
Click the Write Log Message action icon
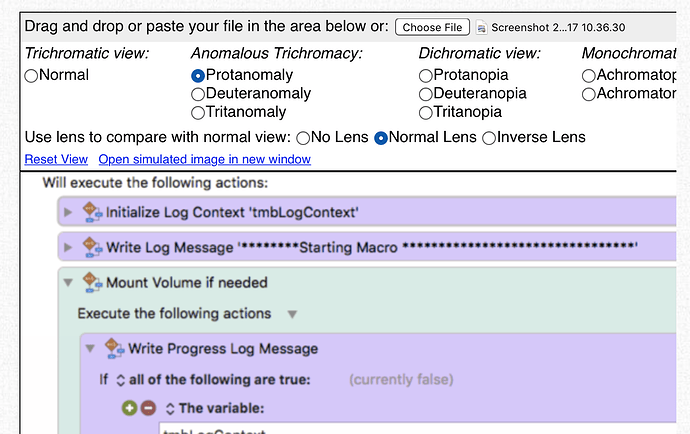point(92,247)
